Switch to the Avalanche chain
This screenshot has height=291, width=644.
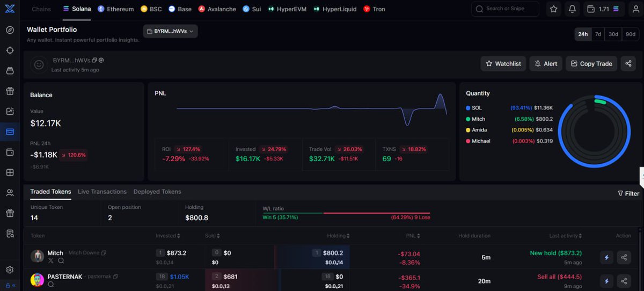coord(217,9)
